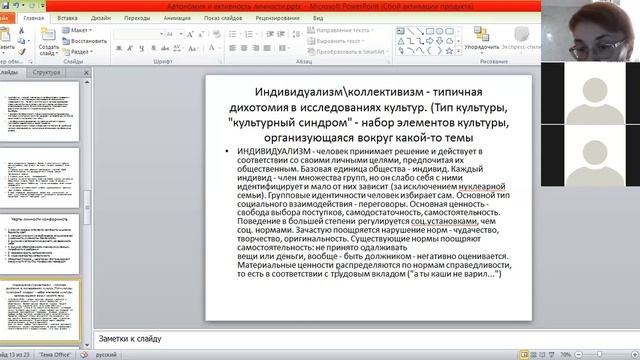Screen dimensions: 640x360
Task: Decrease font size with the small A icon
Action: [x=201, y=34]
